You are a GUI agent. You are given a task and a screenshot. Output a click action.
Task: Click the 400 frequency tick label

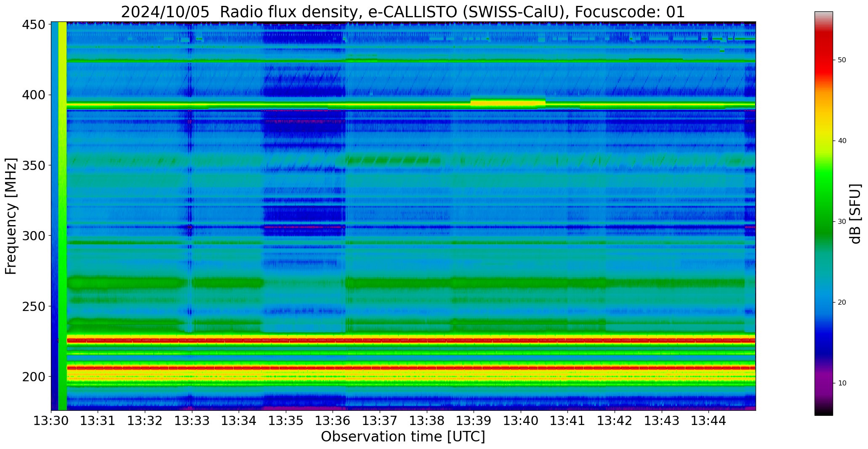click(34, 95)
